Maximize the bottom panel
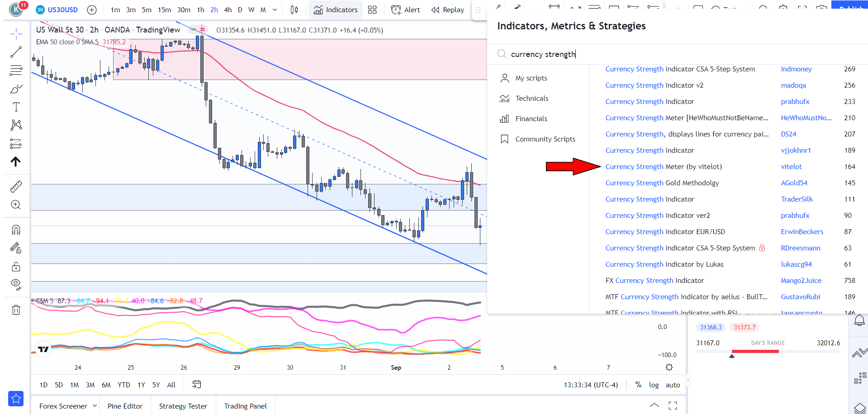The width and height of the screenshot is (868, 414). point(673,405)
